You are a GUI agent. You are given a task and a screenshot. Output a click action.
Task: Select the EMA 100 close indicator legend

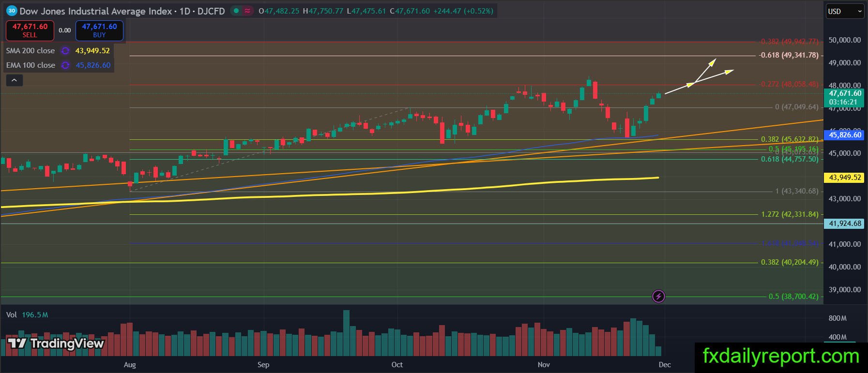(30, 65)
